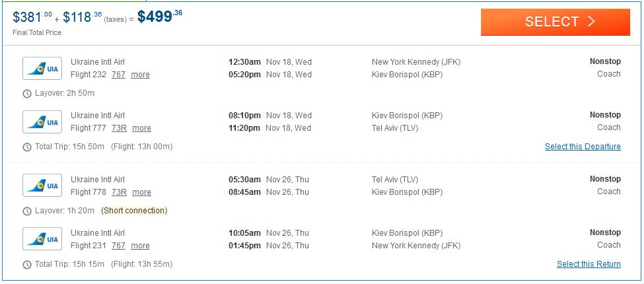
Task: Click the clock icon beside Layover 2h 50m
Action: [27, 93]
